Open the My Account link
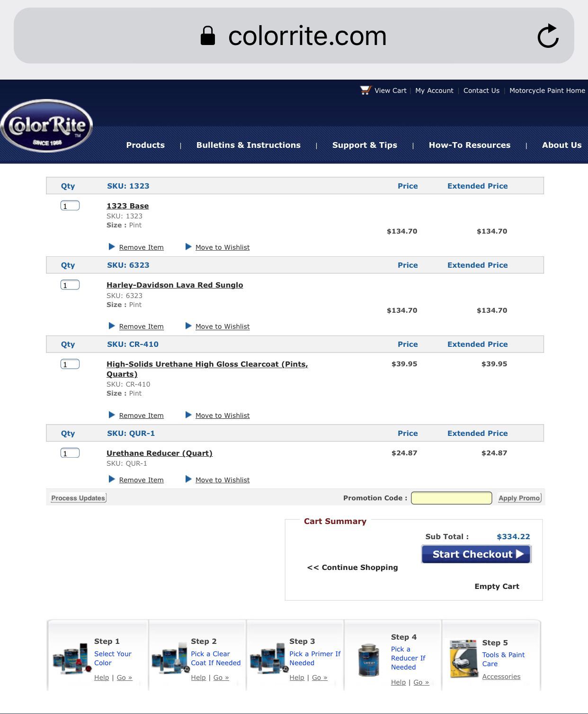 click(434, 90)
